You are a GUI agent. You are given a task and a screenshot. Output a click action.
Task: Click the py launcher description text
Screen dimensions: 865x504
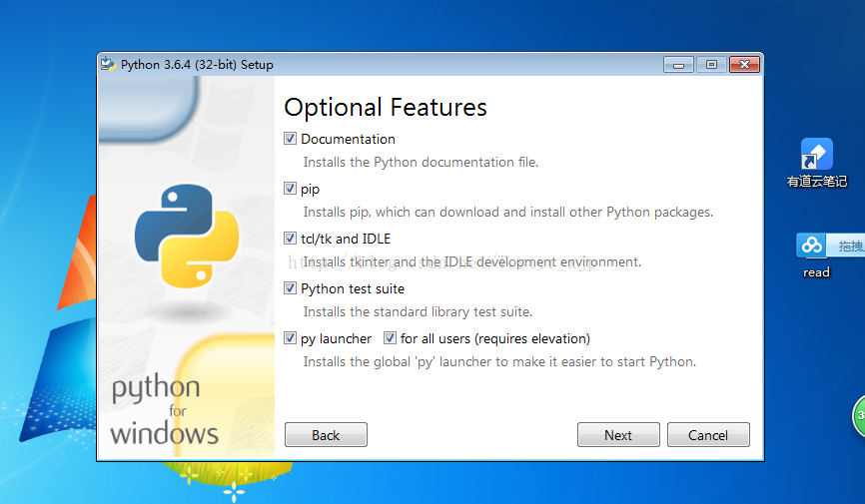click(499, 361)
